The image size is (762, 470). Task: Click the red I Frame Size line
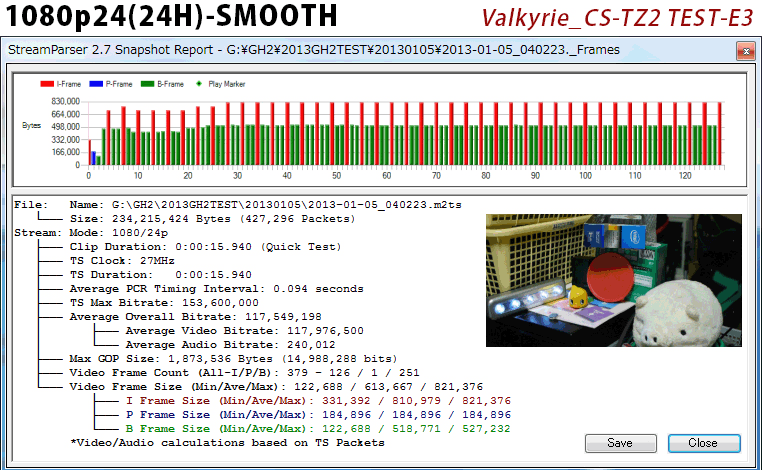[x=304, y=400]
